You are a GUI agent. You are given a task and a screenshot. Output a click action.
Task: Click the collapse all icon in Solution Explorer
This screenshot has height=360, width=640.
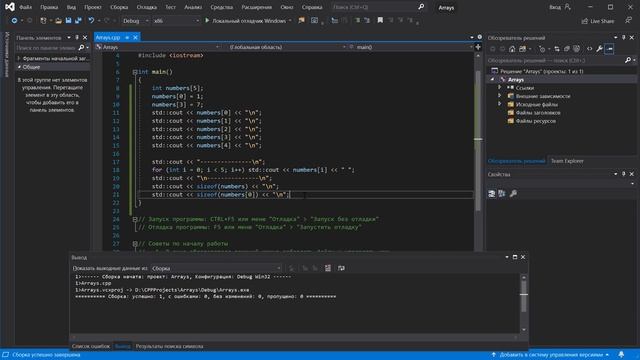[x=567, y=49]
